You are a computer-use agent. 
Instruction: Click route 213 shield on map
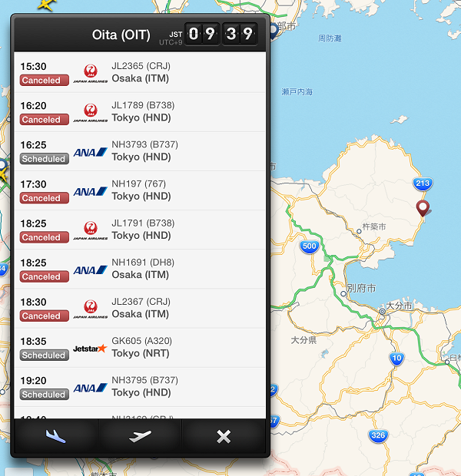point(423,183)
